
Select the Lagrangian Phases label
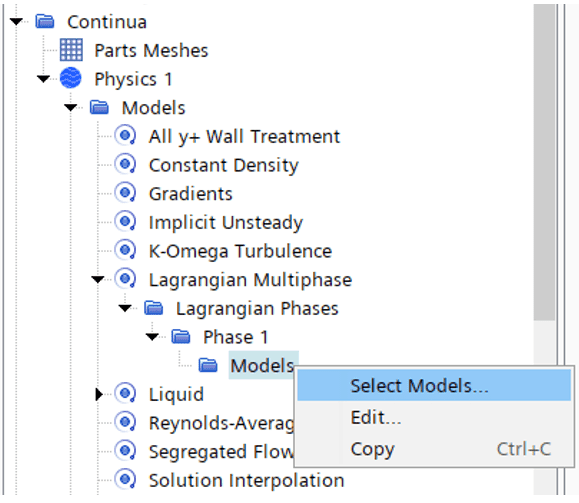[x=257, y=308]
